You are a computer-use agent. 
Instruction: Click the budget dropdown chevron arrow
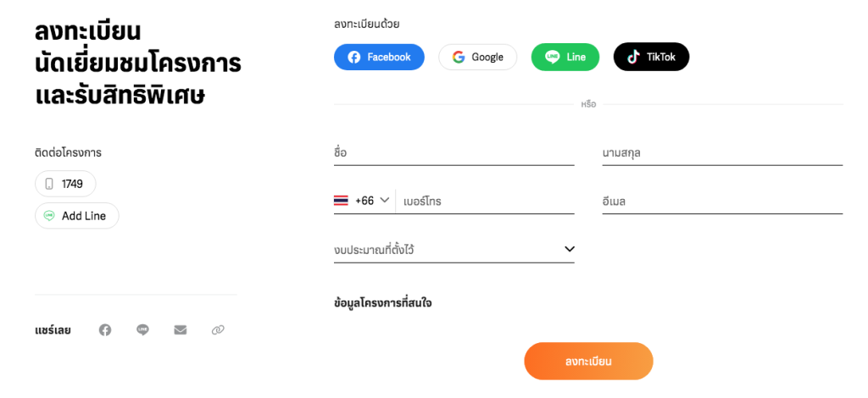point(569,249)
